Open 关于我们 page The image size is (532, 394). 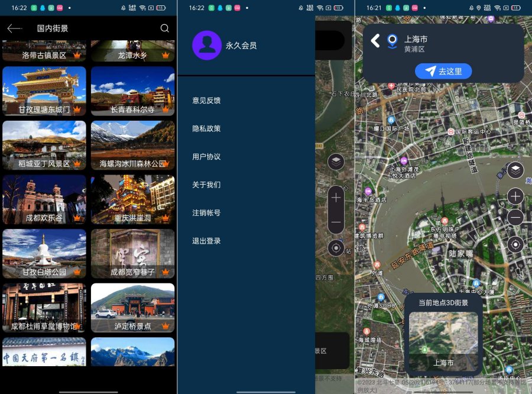click(x=206, y=185)
